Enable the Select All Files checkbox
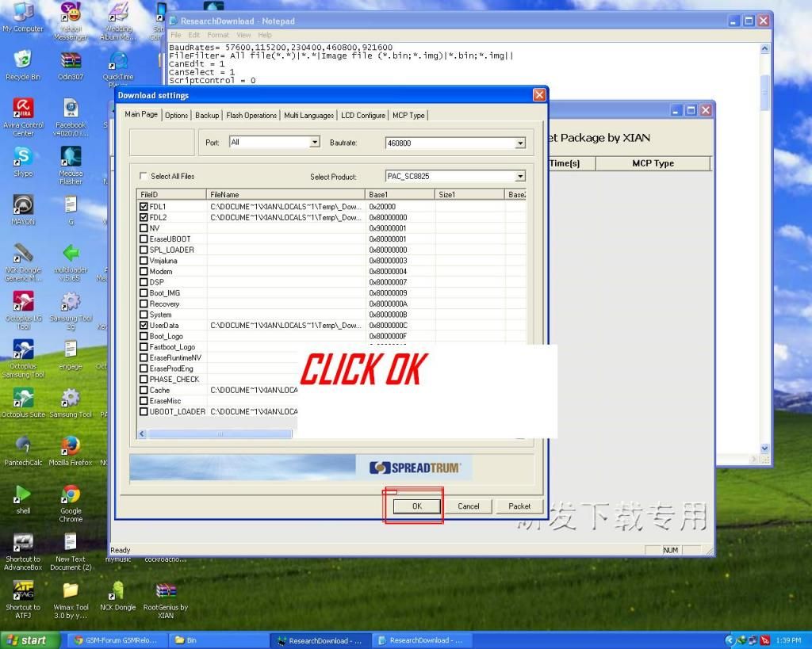The height and width of the screenshot is (649, 812). 143,176
